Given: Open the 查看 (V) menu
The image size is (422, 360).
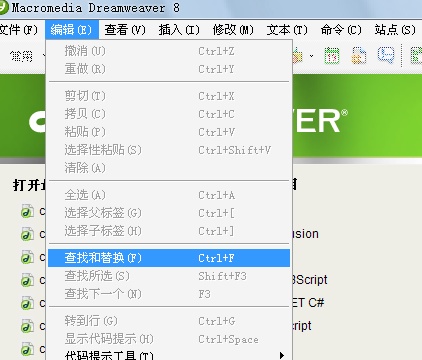Looking at the screenshot, I should 125,30.
